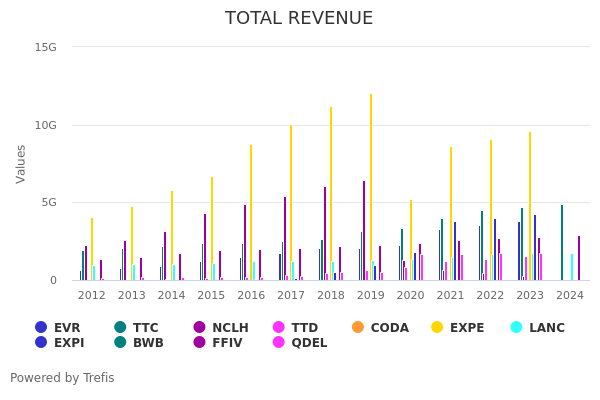Click the TOTAL REVENUE chart title
The height and width of the screenshot is (400, 600).
click(299, 19)
